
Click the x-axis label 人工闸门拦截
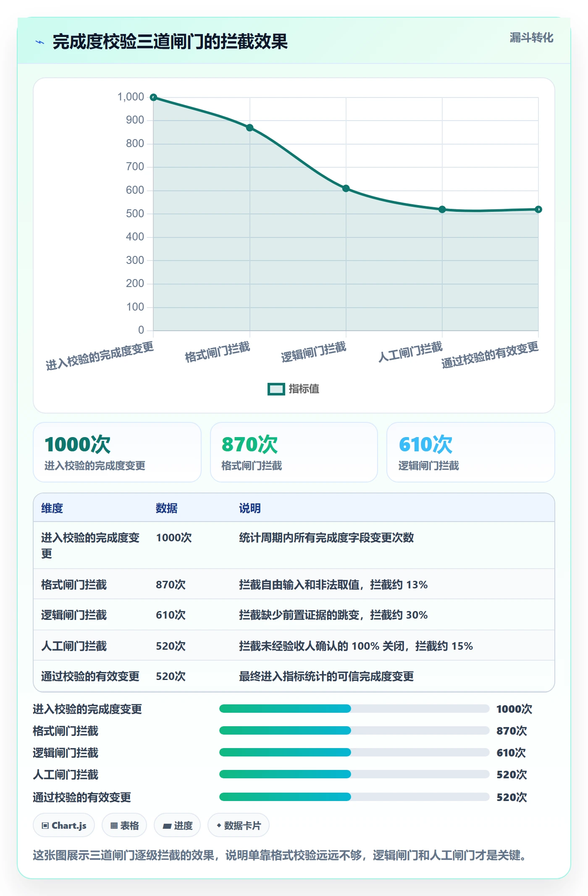[410, 352]
